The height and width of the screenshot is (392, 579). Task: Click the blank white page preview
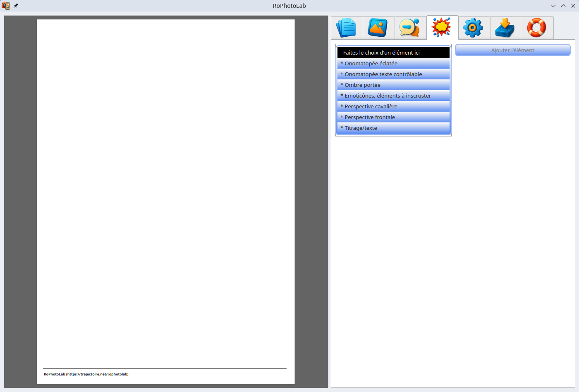pyautogui.click(x=165, y=186)
